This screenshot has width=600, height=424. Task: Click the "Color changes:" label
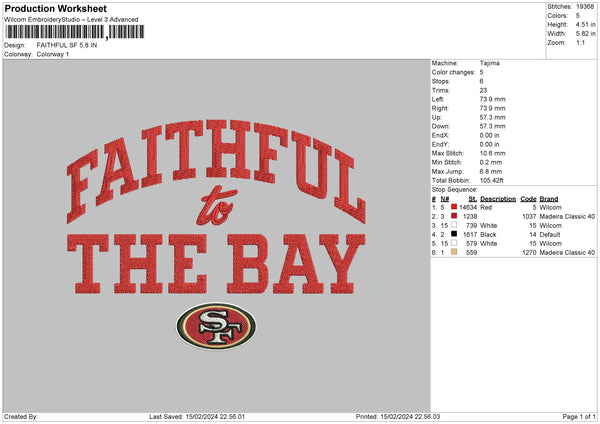click(453, 72)
